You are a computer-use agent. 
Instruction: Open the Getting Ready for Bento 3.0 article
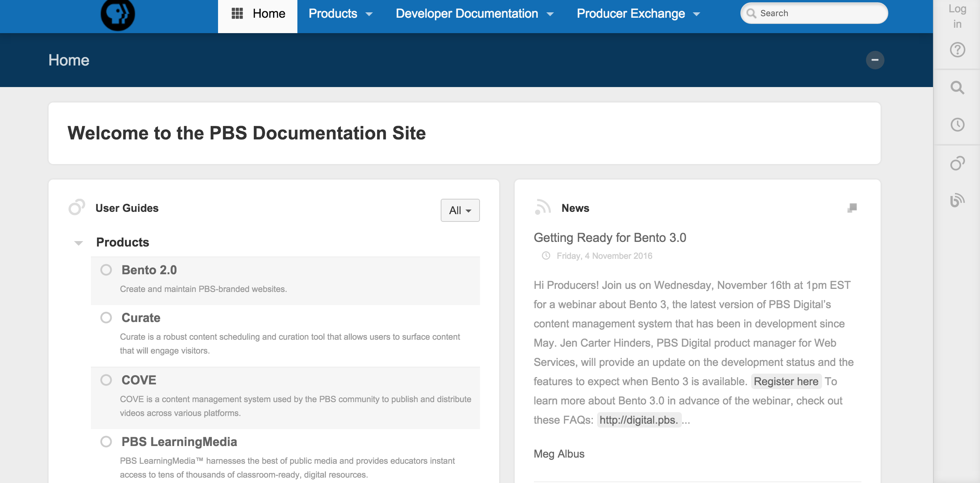click(x=610, y=238)
